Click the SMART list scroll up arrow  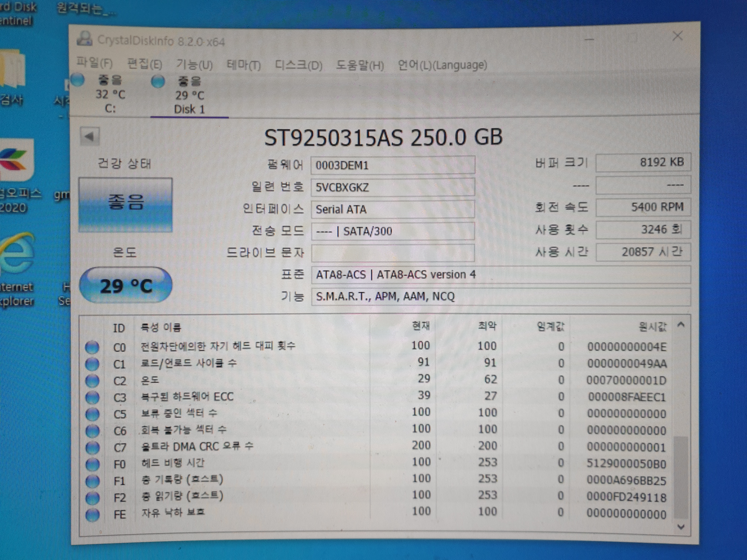(681, 325)
